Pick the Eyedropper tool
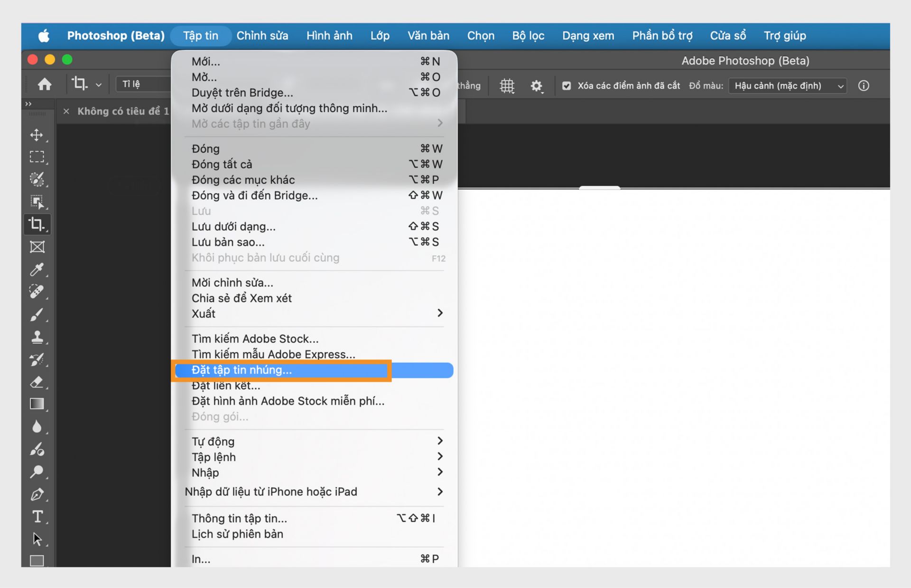 [37, 269]
